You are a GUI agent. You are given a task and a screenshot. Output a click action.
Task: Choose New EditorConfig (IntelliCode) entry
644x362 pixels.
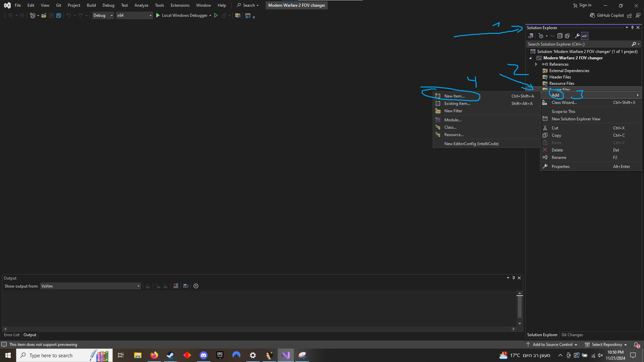pyautogui.click(x=487, y=144)
